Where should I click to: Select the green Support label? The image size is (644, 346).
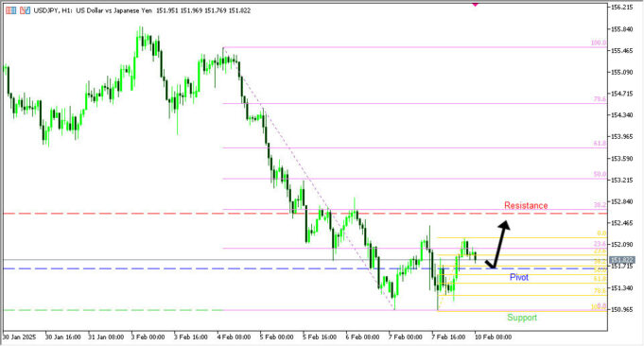pyautogui.click(x=522, y=318)
